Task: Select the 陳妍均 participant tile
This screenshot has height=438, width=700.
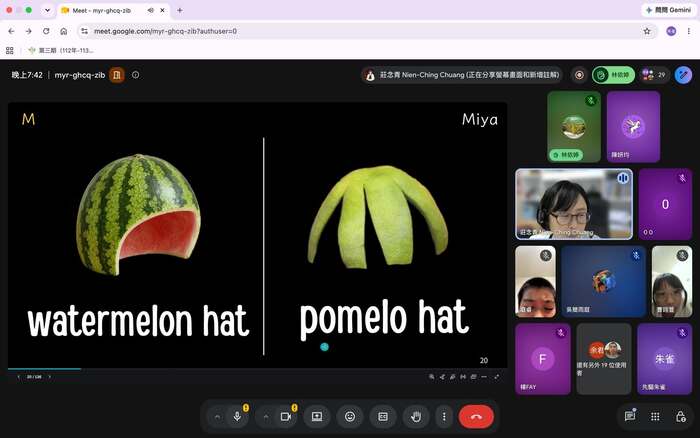Action: pyautogui.click(x=633, y=126)
